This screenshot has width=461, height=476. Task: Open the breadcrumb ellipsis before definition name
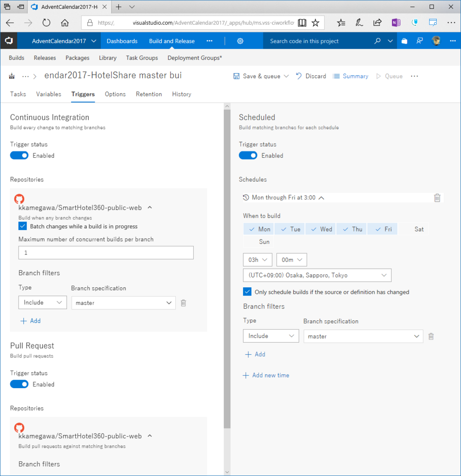(x=26, y=76)
